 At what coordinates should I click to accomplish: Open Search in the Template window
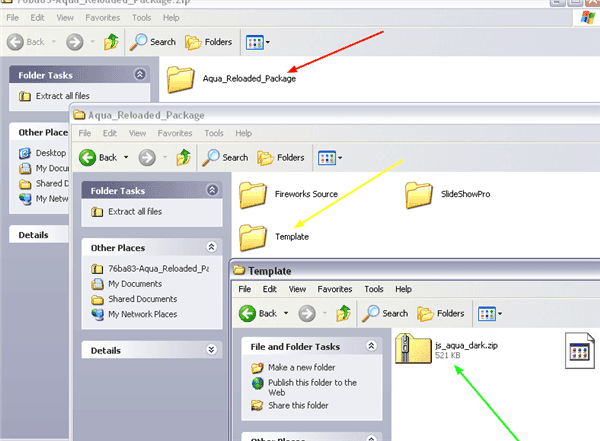tap(385, 314)
